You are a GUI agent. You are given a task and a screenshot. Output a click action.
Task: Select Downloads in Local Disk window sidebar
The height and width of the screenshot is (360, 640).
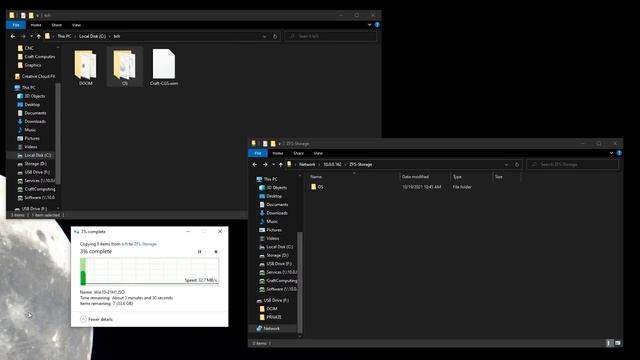tap(31, 121)
